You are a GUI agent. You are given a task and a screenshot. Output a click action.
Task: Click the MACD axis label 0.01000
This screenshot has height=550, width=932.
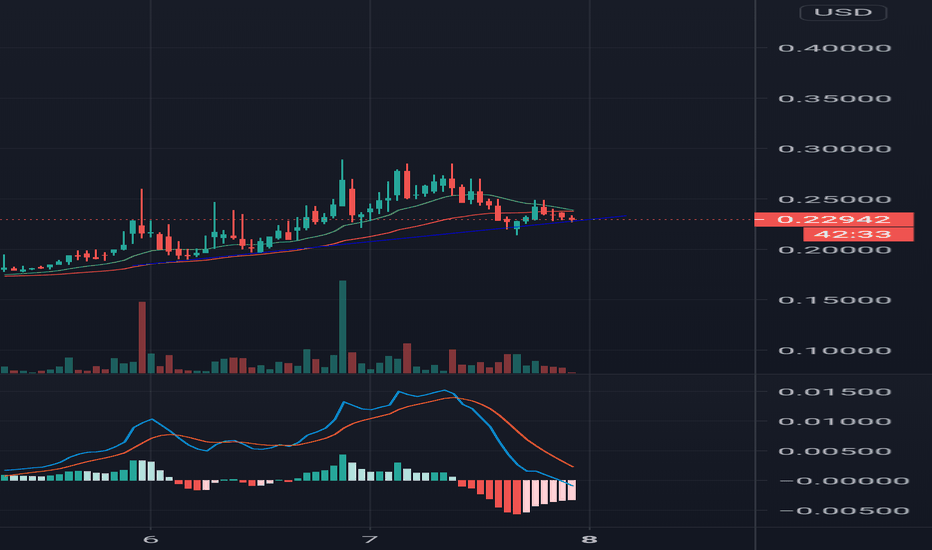click(x=835, y=422)
